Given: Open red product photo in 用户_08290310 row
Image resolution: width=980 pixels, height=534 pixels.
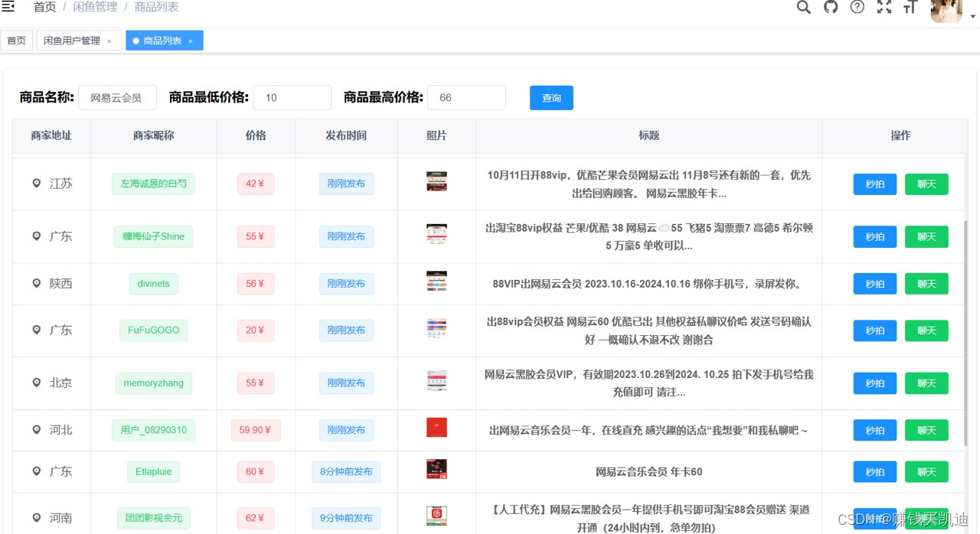Looking at the screenshot, I should [x=436, y=427].
